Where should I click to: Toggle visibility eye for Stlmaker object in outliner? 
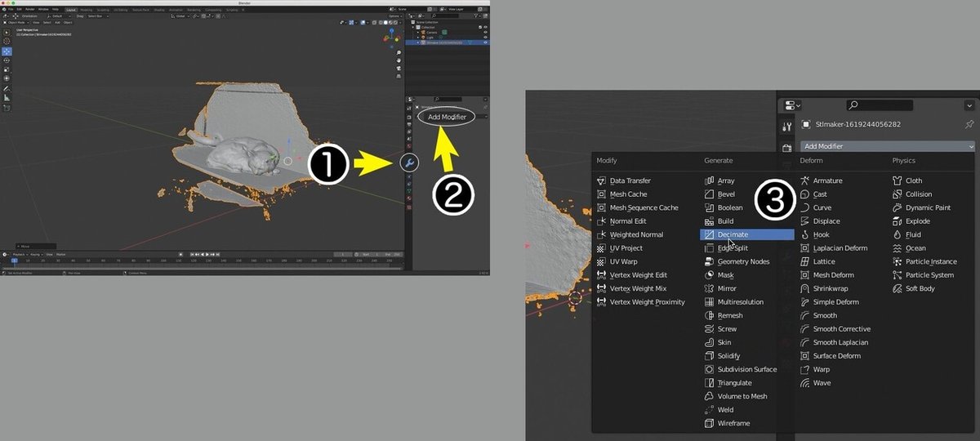(x=485, y=42)
